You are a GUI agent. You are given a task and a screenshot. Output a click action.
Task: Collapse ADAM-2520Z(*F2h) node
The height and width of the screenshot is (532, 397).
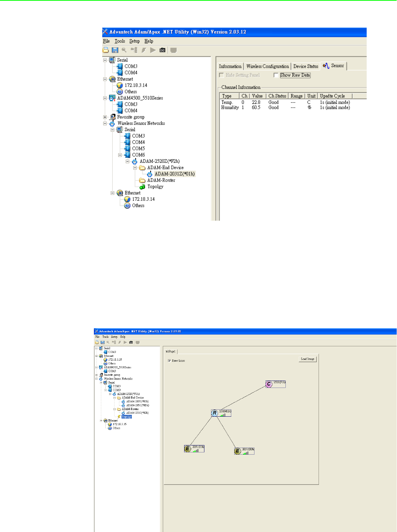(x=127, y=161)
